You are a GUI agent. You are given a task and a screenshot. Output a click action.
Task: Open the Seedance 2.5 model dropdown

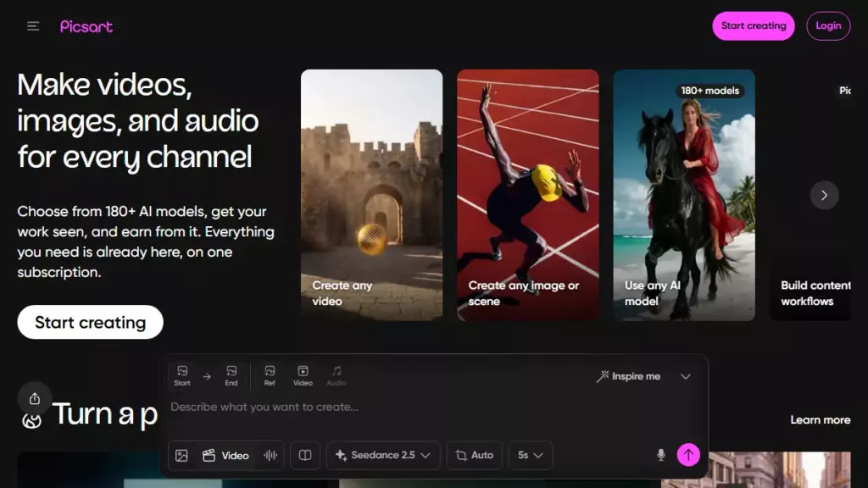coord(383,455)
